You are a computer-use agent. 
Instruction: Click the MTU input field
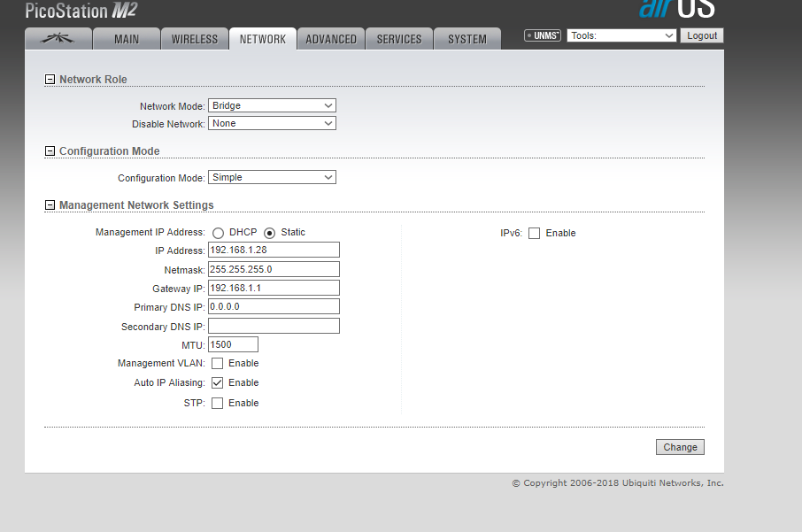pos(233,344)
